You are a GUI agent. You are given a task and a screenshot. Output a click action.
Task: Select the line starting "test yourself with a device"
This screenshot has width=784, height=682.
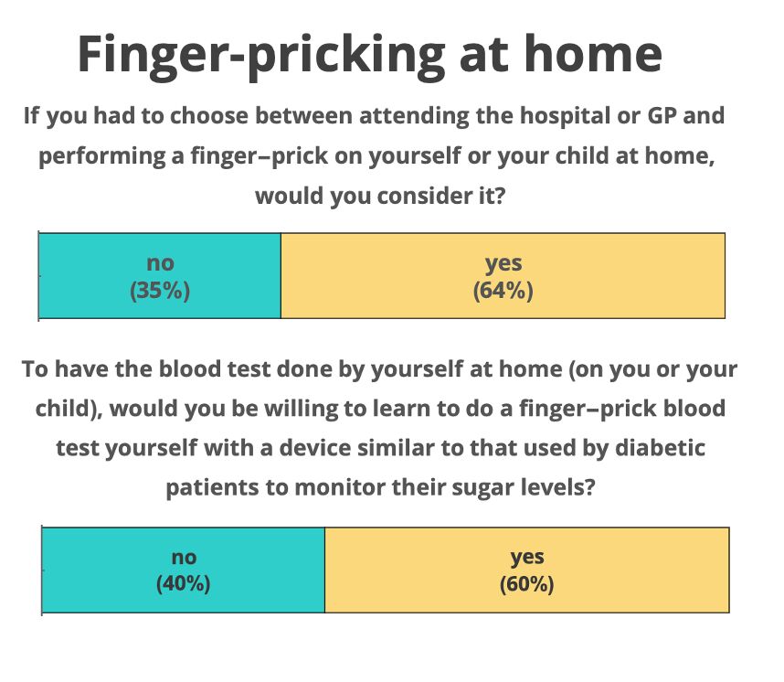pyautogui.click(x=380, y=448)
